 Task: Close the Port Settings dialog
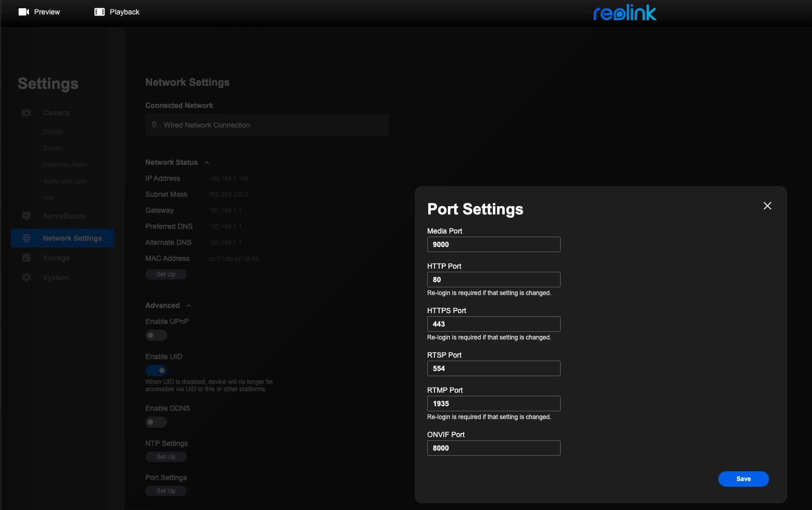[768, 206]
